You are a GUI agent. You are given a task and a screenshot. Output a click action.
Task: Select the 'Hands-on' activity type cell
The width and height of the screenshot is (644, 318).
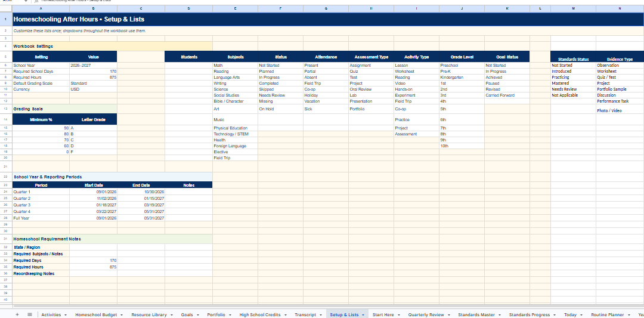coord(416,89)
